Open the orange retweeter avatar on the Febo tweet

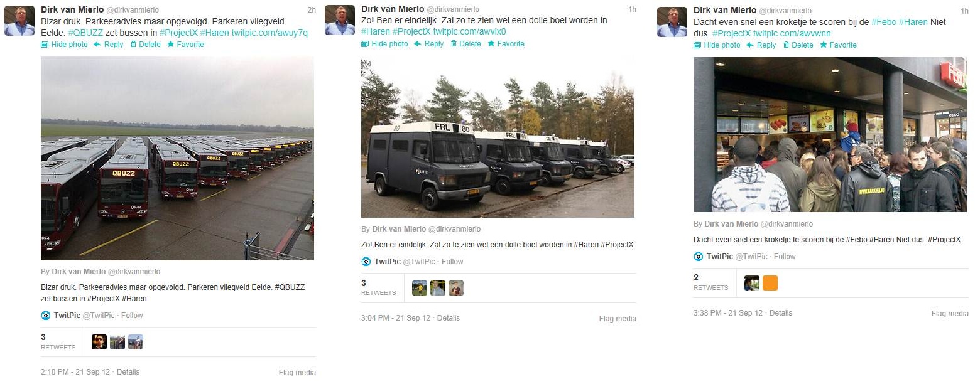770,283
